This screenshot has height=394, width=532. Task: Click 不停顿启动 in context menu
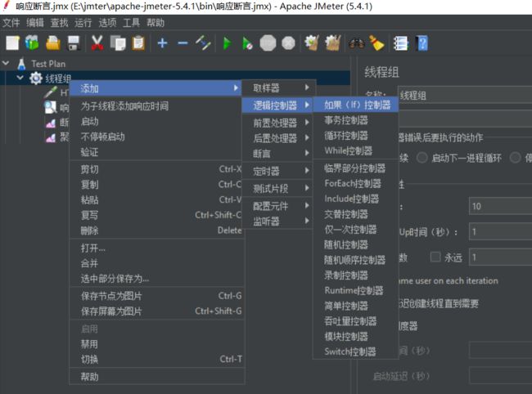pos(157,137)
